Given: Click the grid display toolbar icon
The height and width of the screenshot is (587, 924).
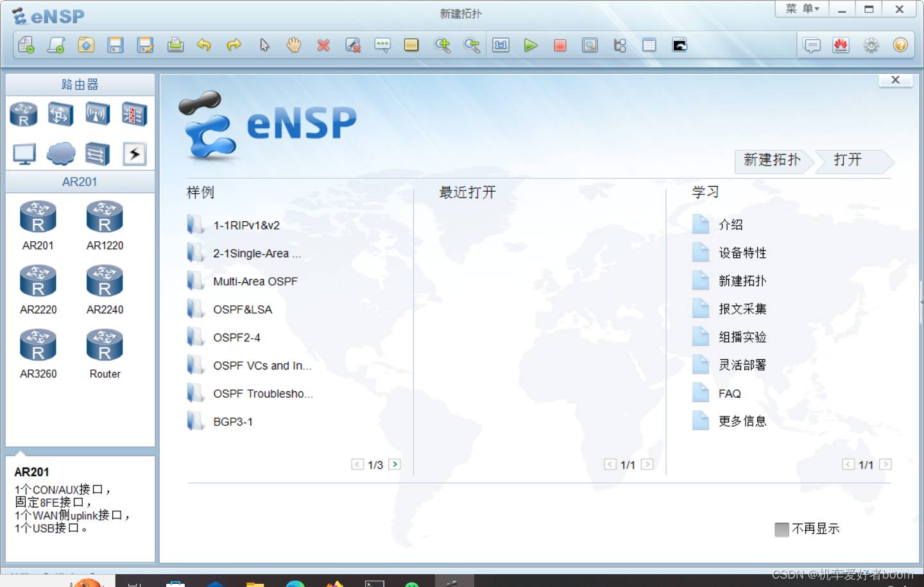Looking at the screenshot, I should tap(649, 45).
